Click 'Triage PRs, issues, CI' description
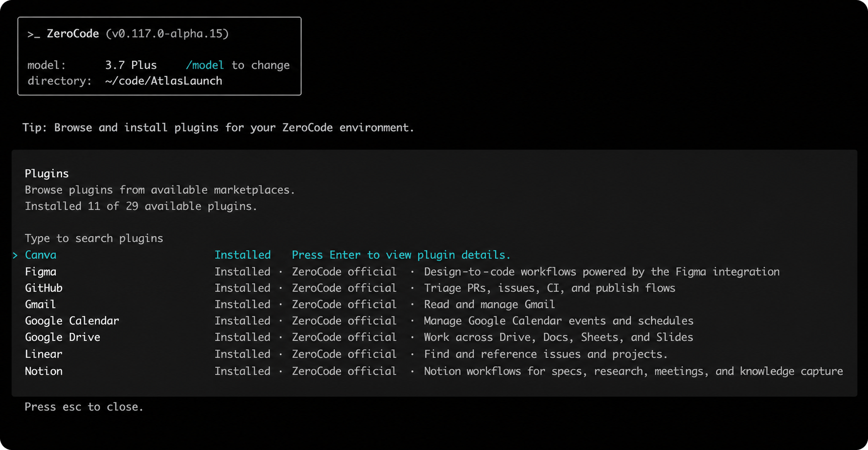Viewport: 868px width, 450px height. [550, 288]
